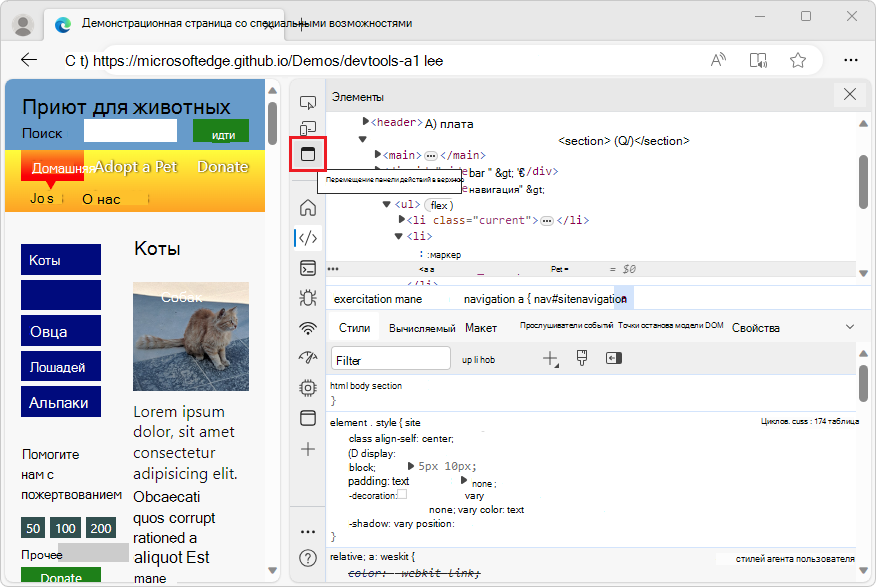Choose donation amount 200
The image size is (876, 587).
click(x=101, y=528)
